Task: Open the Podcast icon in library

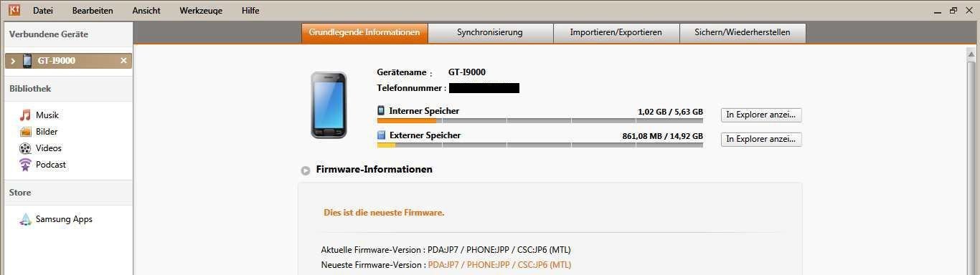Action: click(26, 165)
